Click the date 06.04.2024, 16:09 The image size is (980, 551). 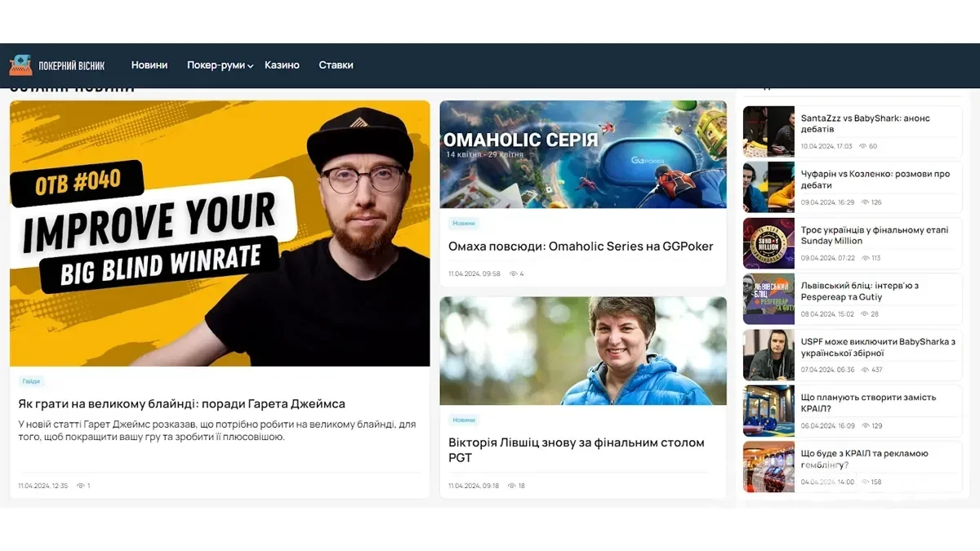click(827, 426)
